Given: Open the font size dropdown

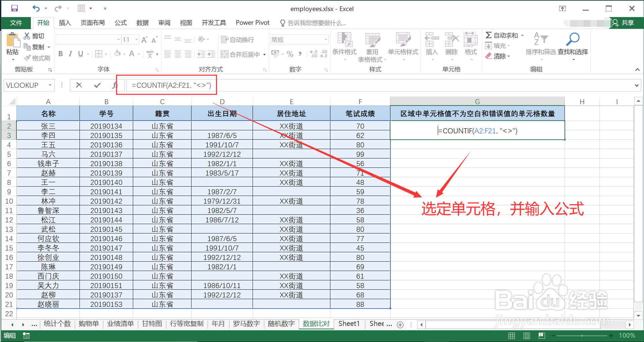Looking at the screenshot, I should (136, 40).
